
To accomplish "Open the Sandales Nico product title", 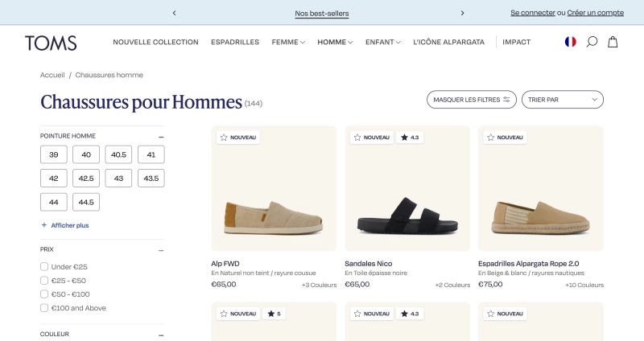I will pos(369,264).
